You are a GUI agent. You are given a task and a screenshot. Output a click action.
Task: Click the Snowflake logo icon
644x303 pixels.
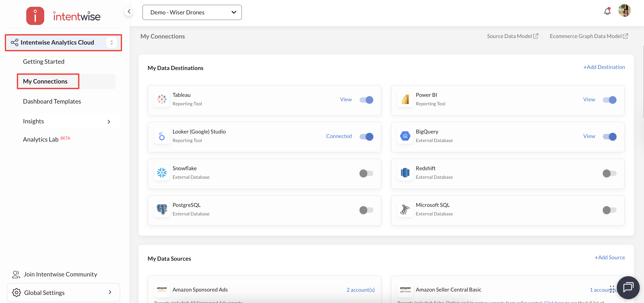tap(162, 173)
